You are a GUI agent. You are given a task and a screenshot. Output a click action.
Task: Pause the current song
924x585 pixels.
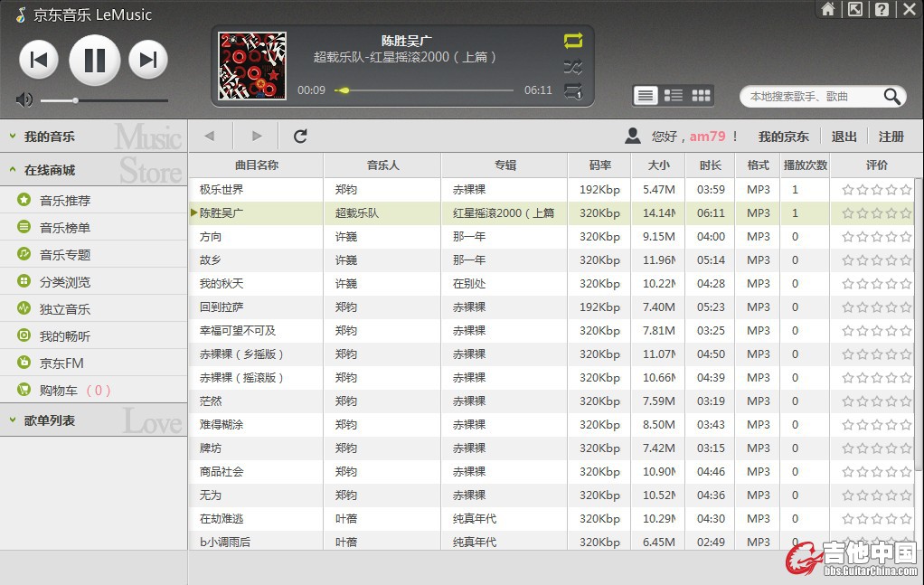click(94, 60)
